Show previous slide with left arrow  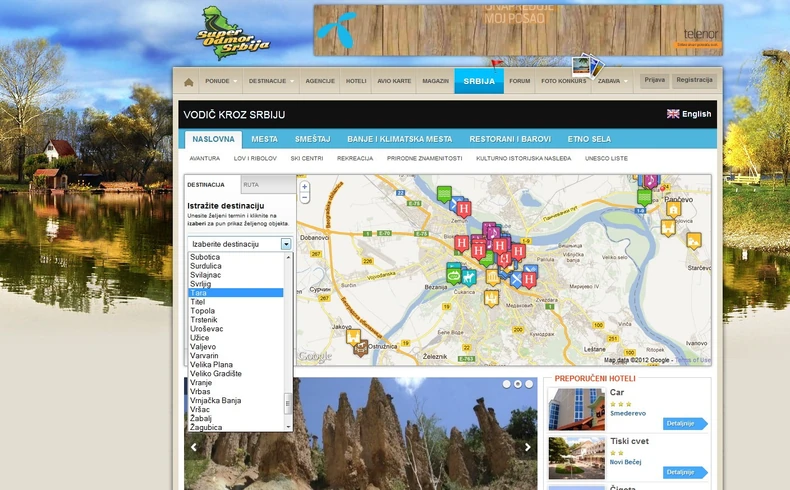tap(194, 447)
